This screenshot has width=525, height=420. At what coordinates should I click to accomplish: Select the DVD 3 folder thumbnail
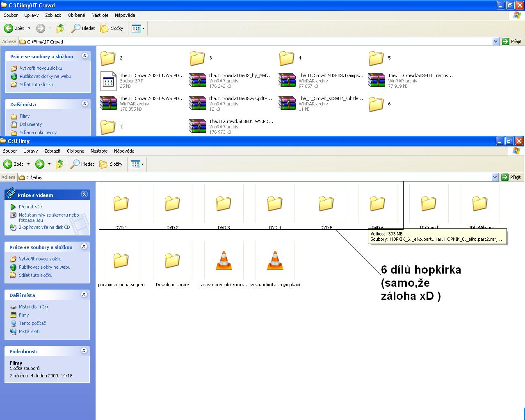224,204
